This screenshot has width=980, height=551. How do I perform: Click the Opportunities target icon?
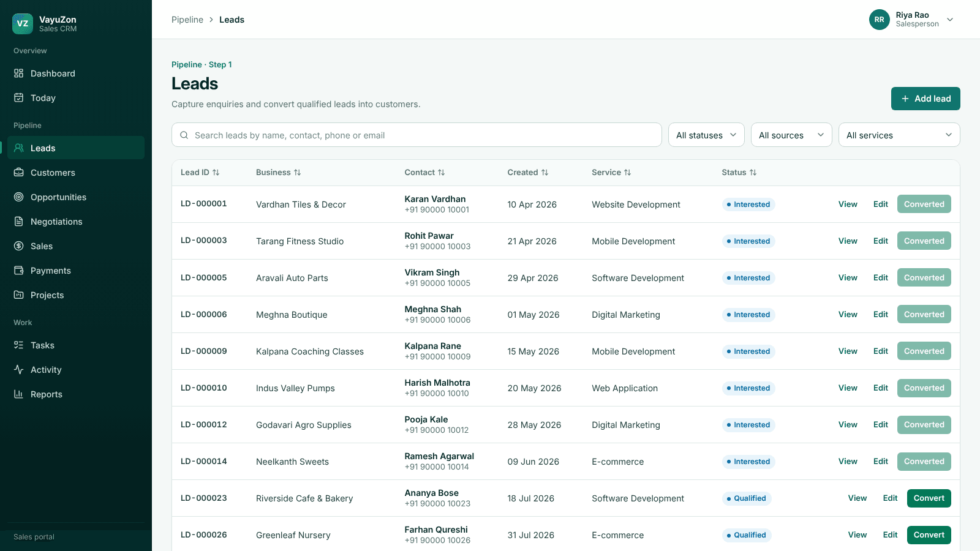click(x=19, y=197)
